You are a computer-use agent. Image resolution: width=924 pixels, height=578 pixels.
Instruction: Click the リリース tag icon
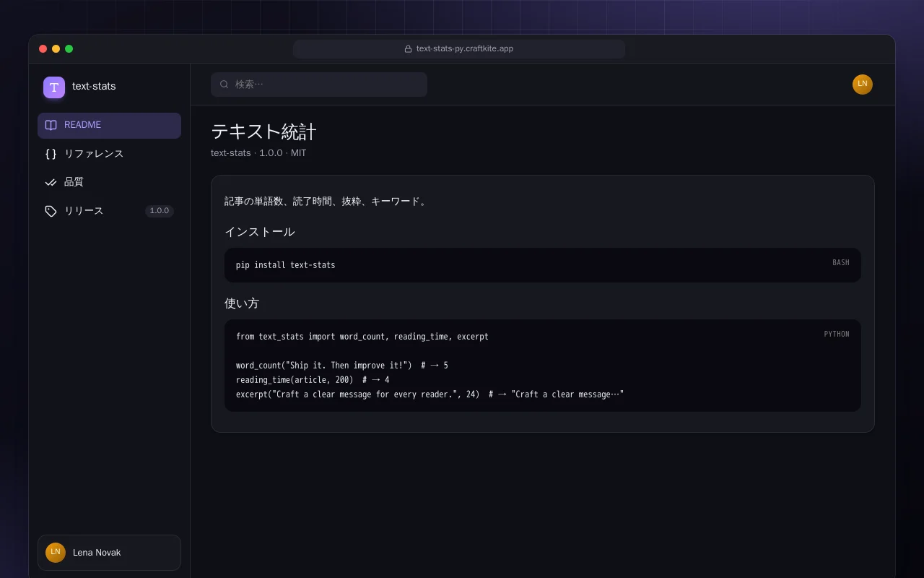(51, 211)
